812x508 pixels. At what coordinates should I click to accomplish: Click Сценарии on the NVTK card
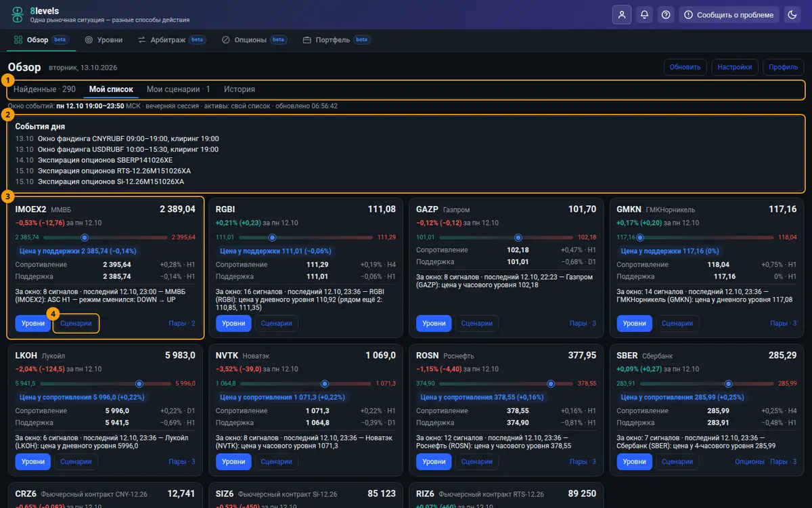pos(276,462)
